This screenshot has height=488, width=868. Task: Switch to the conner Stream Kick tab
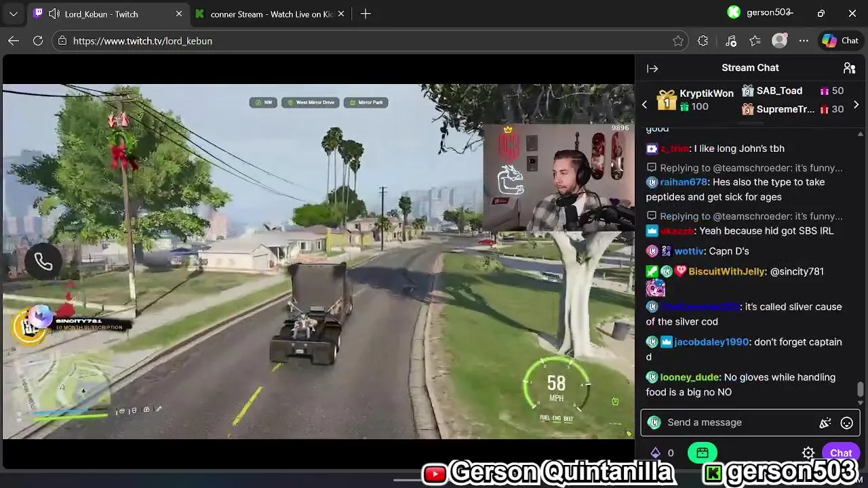point(270,14)
